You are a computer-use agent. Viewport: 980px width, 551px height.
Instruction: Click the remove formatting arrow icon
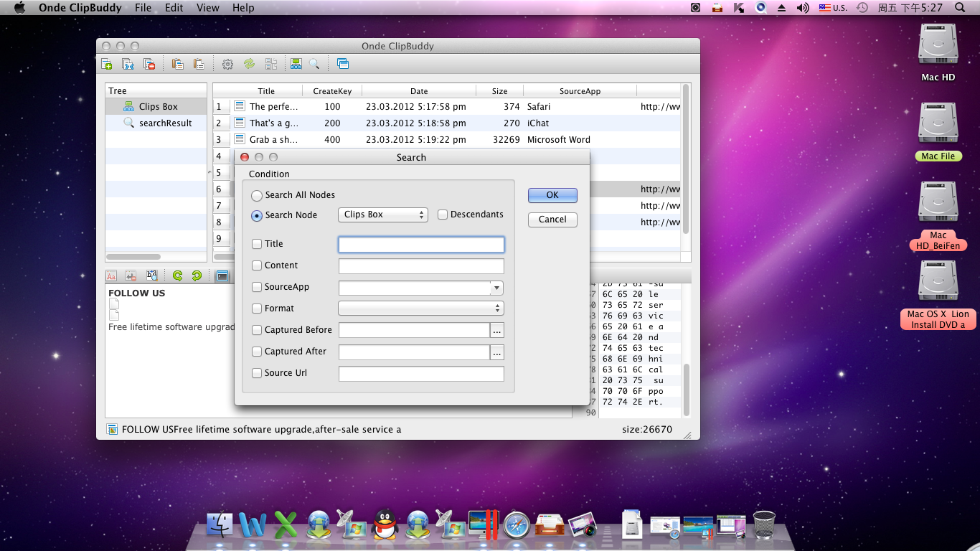click(131, 275)
